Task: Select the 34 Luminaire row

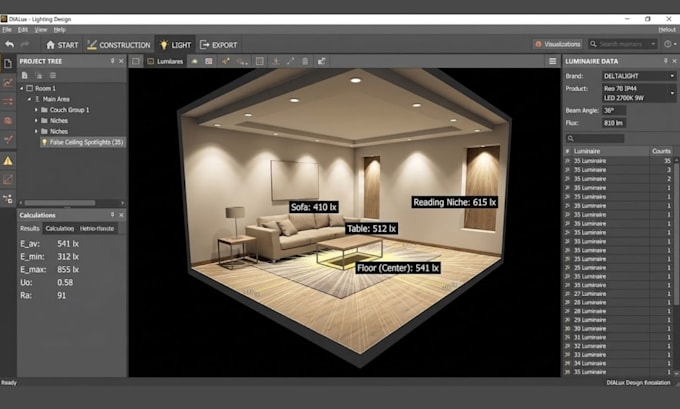Action: coord(618,363)
